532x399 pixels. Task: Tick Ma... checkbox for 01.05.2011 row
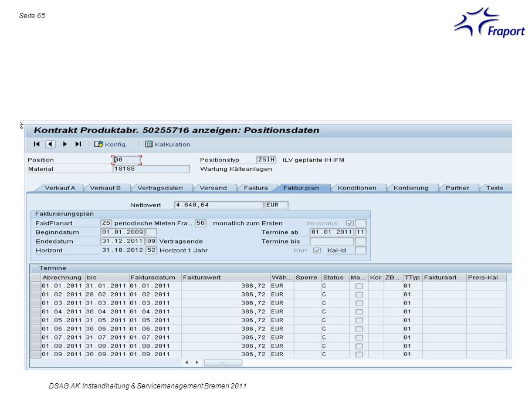pos(359,320)
